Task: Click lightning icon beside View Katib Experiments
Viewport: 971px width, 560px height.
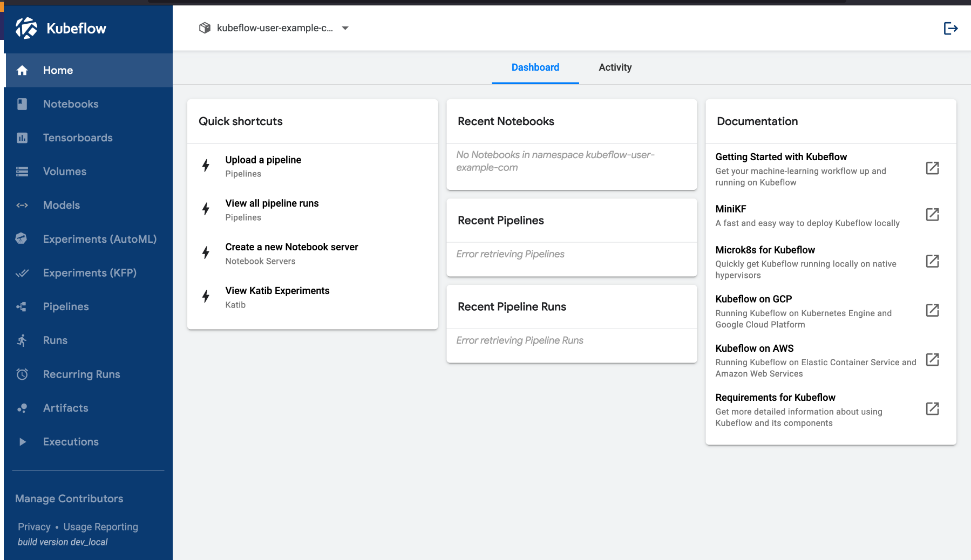Action: tap(206, 296)
